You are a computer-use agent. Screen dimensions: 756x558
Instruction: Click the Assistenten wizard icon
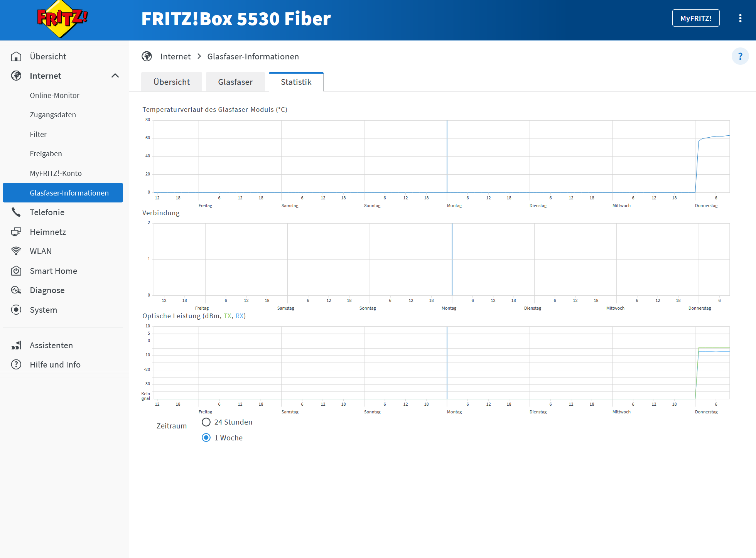pyautogui.click(x=16, y=345)
